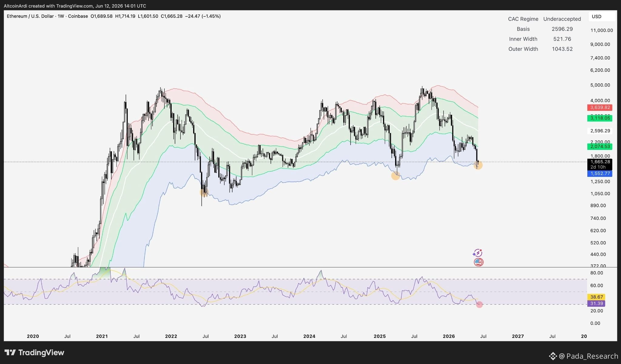Click the yellow 38.67 RSI average label
This screenshot has width=621, height=364.
(596, 297)
